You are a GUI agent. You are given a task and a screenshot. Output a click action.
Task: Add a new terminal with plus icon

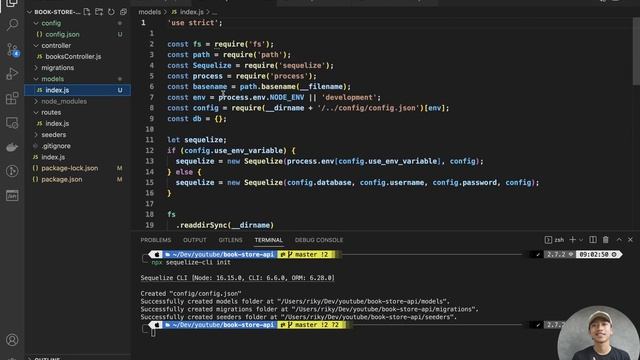point(572,240)
